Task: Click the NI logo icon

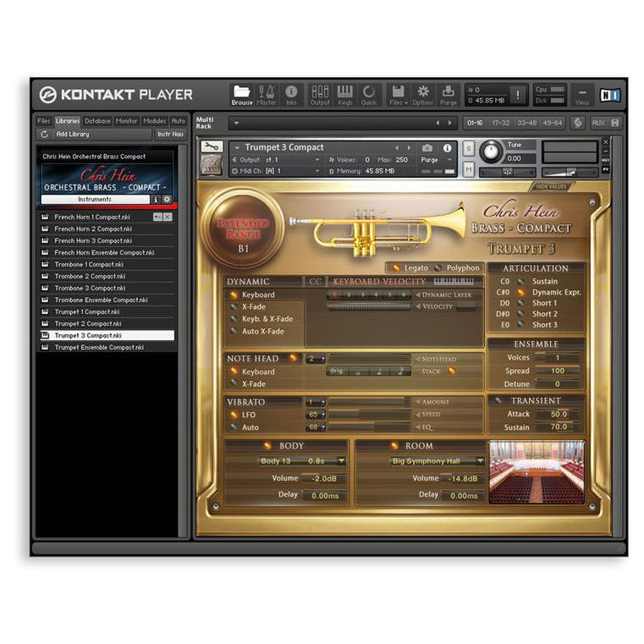Action: click(x=609, y=96)
